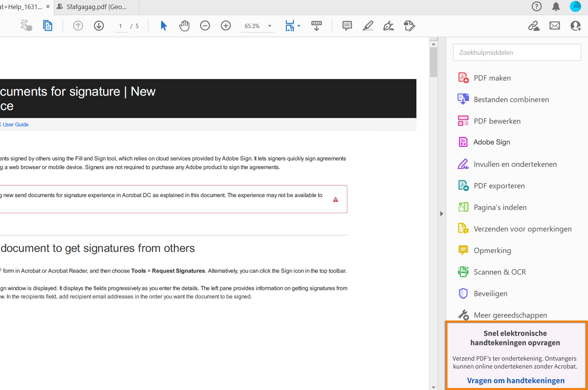588x390 pixels.
Task: Expand the fit page options arrow
Action: point(299,26)
